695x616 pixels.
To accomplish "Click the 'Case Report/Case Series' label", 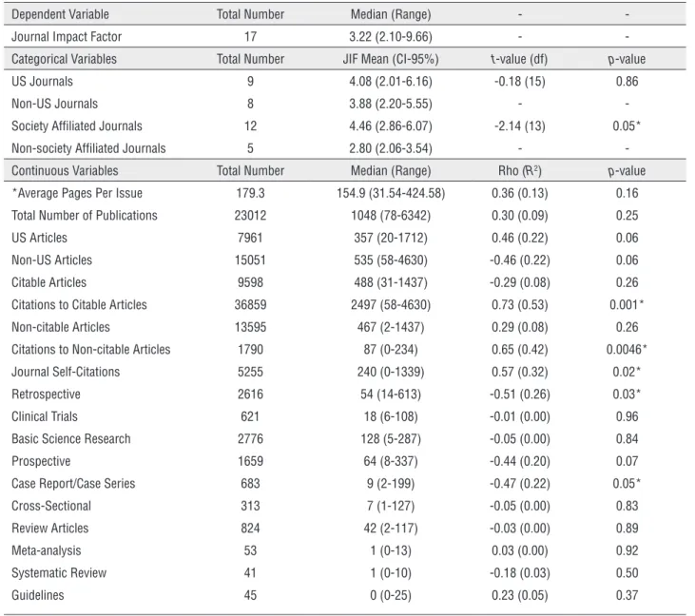I will 73,484.
